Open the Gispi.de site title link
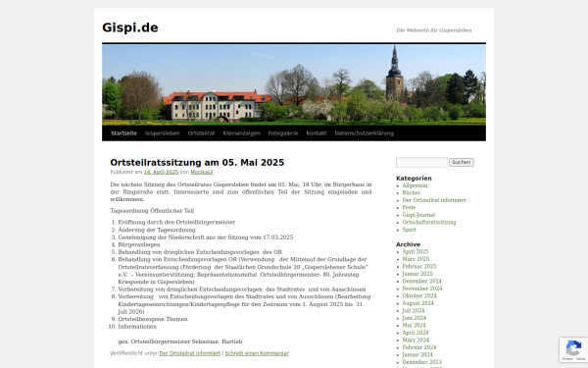 point(130,27)
